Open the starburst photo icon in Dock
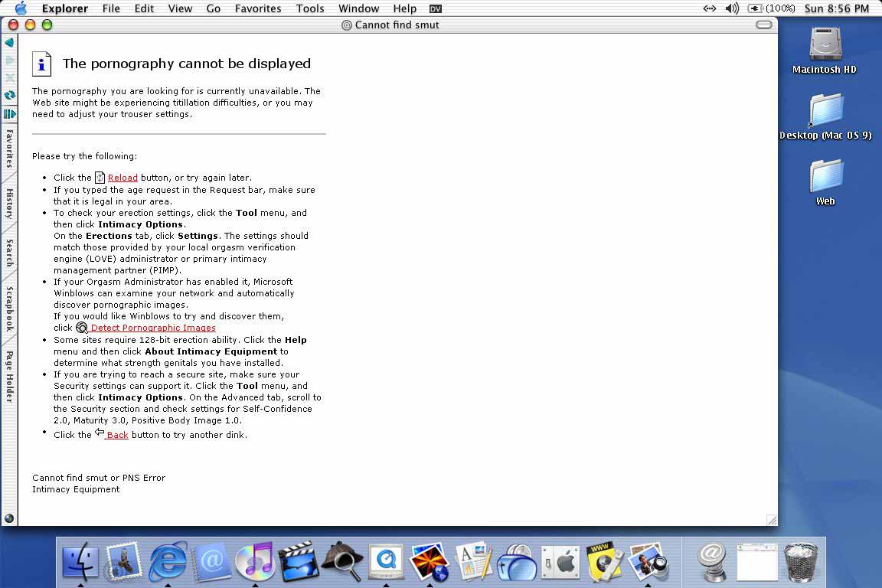Viewport: 882px width, 588px height. pyautogui.click(x=430, y=561)
